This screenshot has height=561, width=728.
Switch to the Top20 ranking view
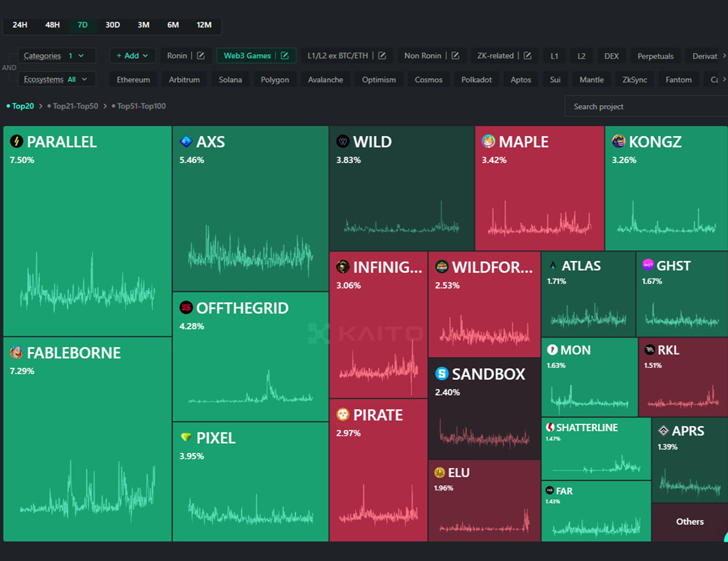pos(20,106)
